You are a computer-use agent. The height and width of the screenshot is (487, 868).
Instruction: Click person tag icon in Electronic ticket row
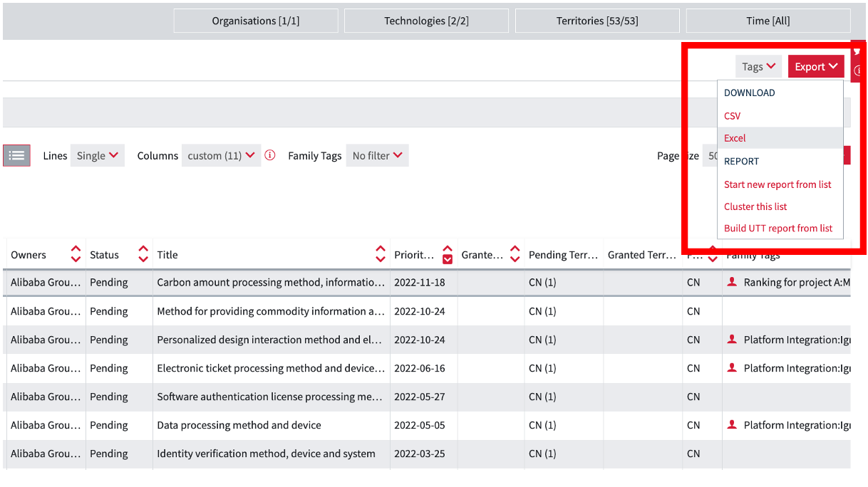coord(732,368)
